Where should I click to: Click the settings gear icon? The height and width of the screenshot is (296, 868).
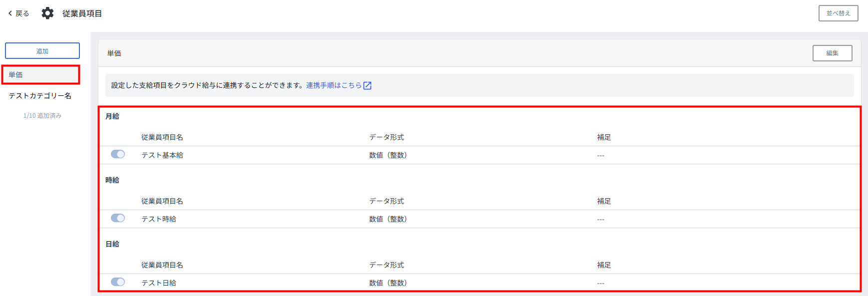[x=47, y=13]
